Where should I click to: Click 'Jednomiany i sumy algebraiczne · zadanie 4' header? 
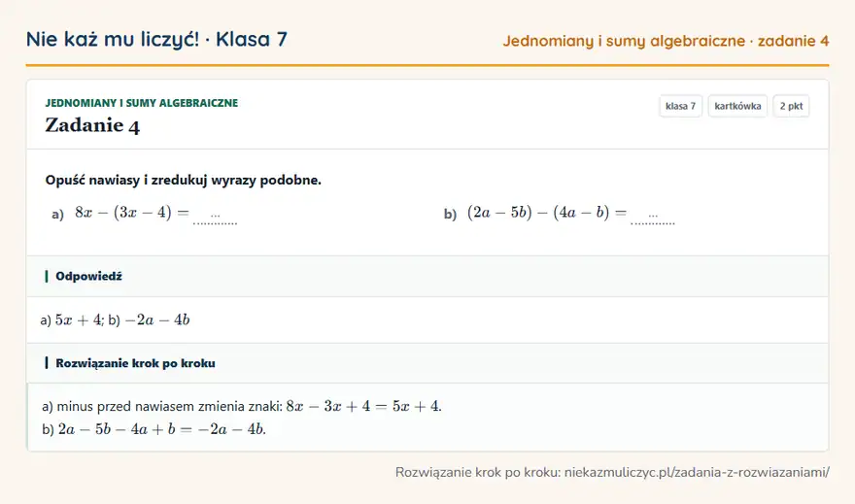[x=666, y=41]
